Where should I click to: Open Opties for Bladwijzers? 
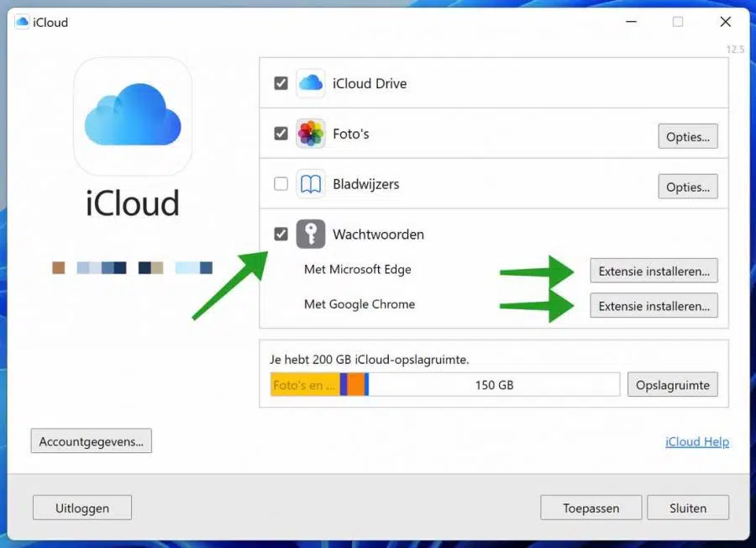[687, 187]
